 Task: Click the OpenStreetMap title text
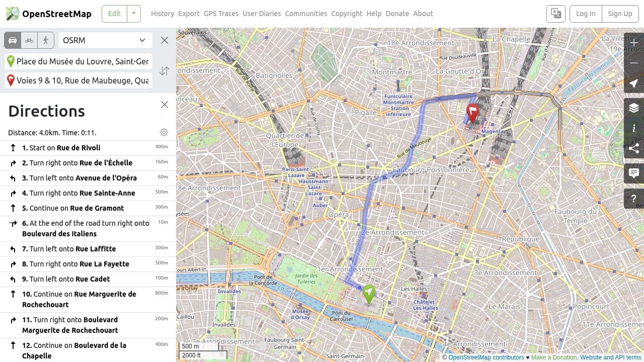pos(57,14)
